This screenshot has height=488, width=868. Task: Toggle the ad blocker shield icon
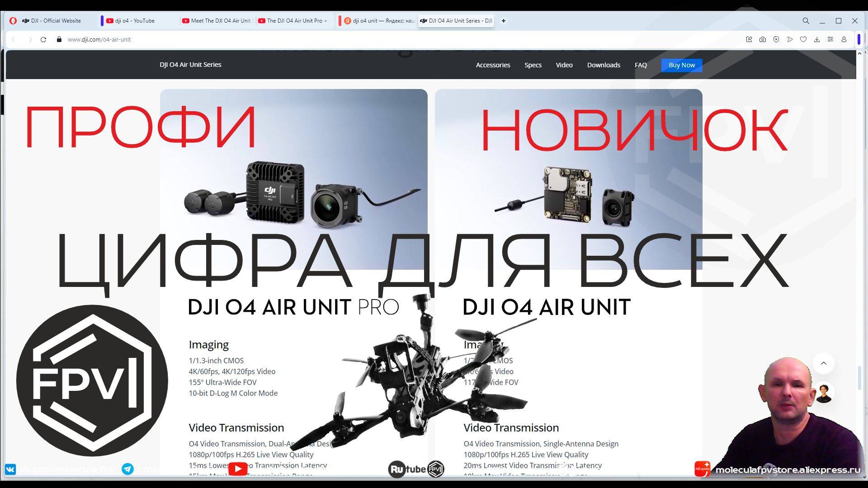[x=776, y=39]
